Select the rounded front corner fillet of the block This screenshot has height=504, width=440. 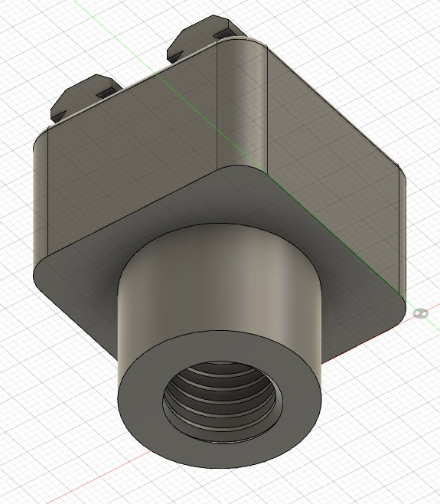point(243,106)
